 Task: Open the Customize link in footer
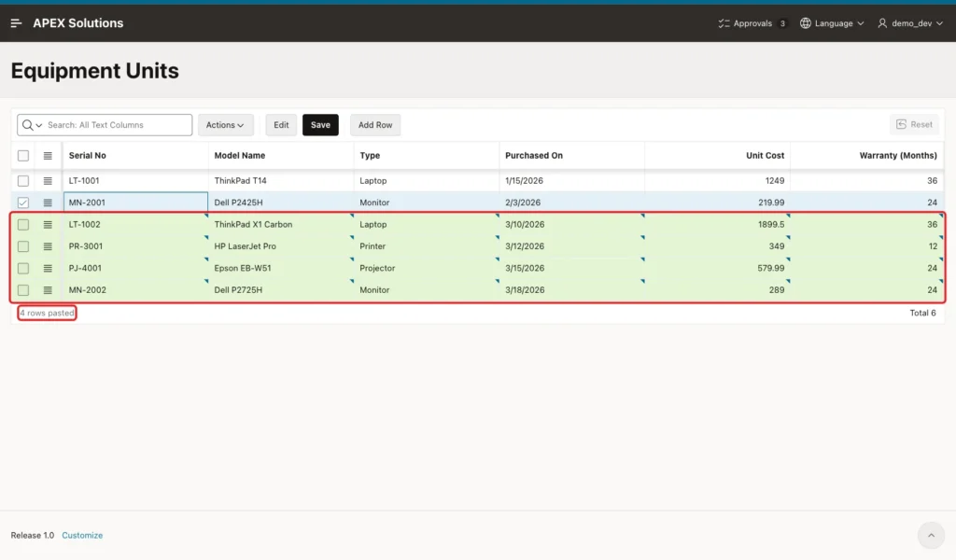click(x=82, y=535)
